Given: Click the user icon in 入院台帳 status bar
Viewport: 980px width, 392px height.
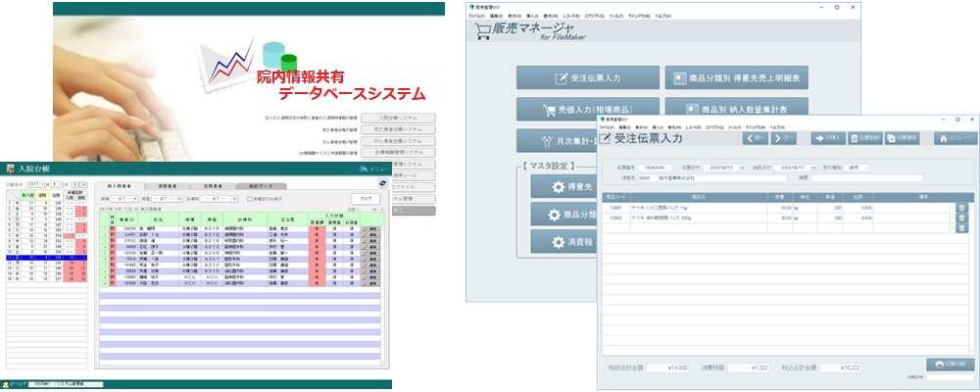Looking at the screenshot, I should point(6,384).
